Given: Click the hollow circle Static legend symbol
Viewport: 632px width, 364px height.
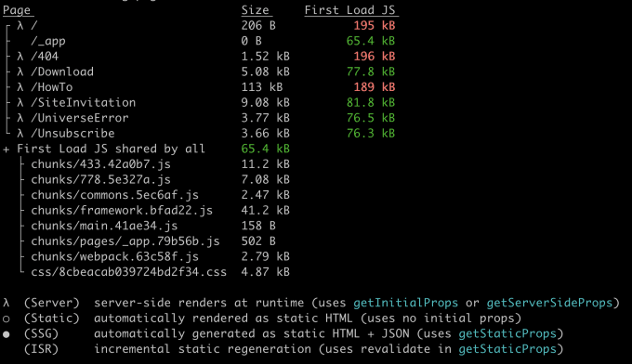Looking at the screenshot, I should pyautogui.click(x=7, y=318).
